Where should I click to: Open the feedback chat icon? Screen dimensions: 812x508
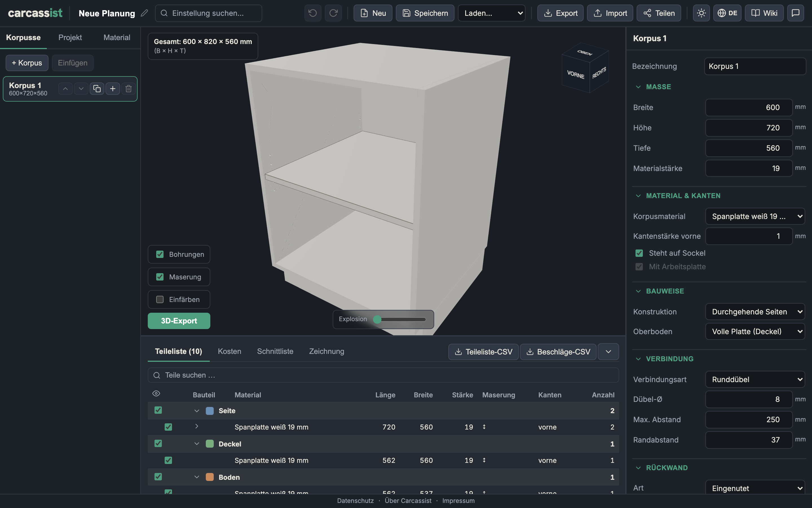(x=796, y=13)
